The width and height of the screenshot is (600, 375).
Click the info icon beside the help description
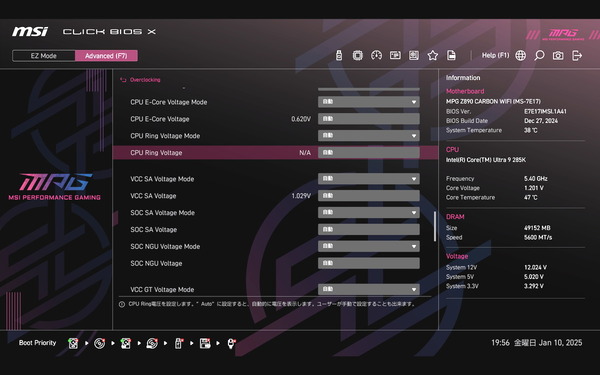pyautogui.click(x=122, y=304)
